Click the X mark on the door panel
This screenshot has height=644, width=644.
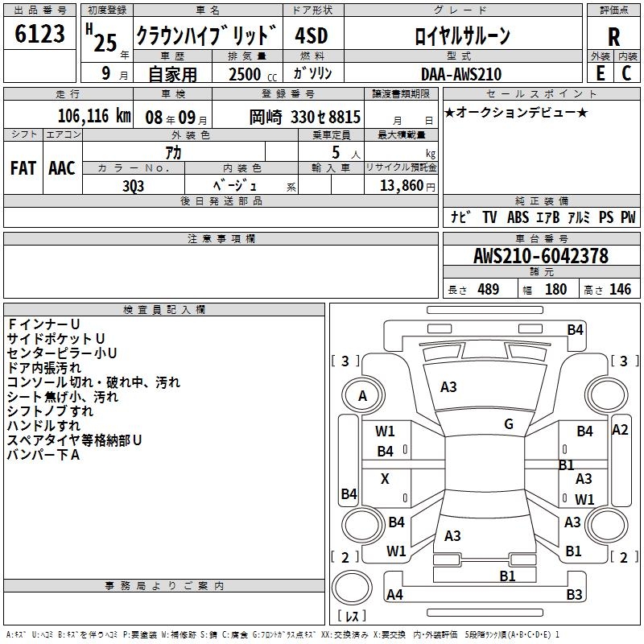pyautogui.click(x=385, y=479)
